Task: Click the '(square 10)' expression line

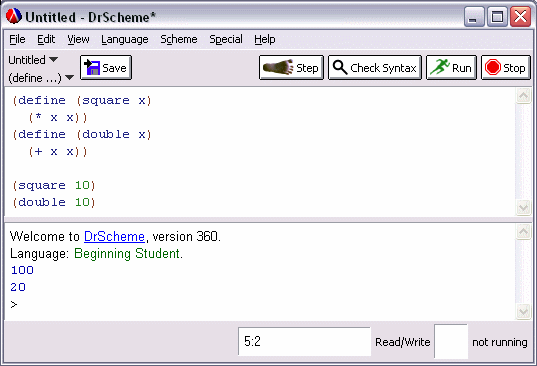Action: [x=54, y=185]
